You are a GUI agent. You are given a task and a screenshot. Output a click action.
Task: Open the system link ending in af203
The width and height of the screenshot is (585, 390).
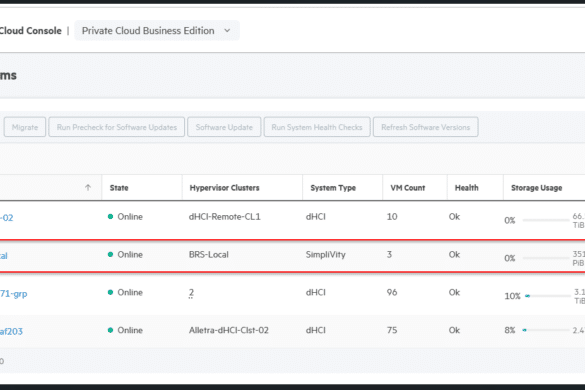(11, 331)
